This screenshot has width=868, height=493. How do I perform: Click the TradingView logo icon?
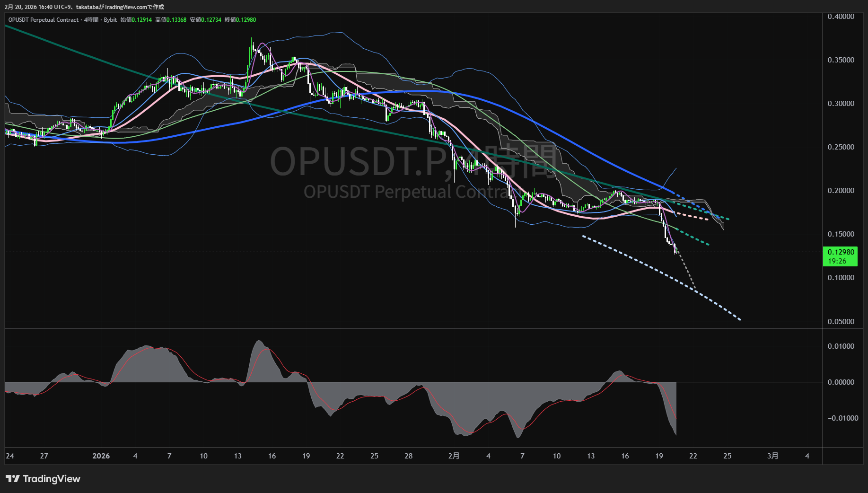coord(12,479)
